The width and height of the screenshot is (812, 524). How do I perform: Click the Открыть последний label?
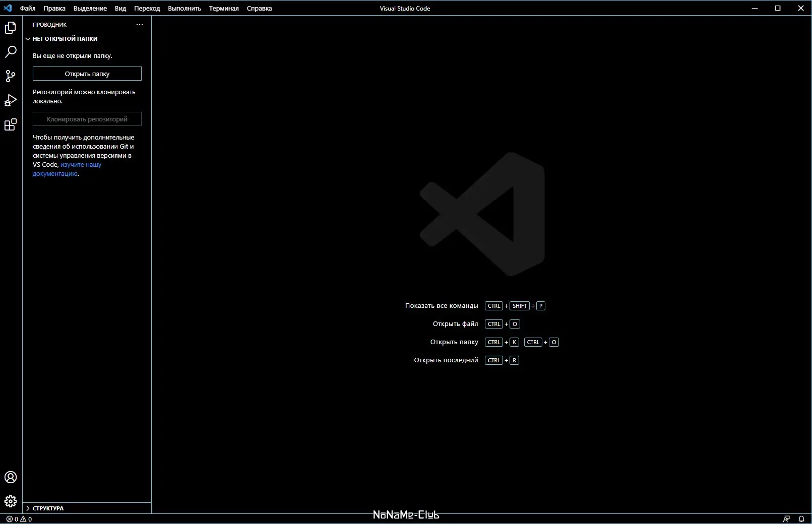(x=446, y=360)
